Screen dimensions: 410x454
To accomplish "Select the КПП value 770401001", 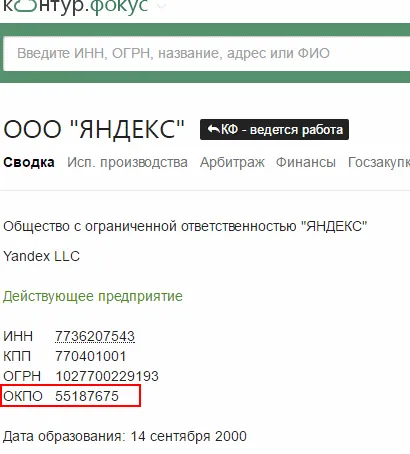I will point(91,356).
